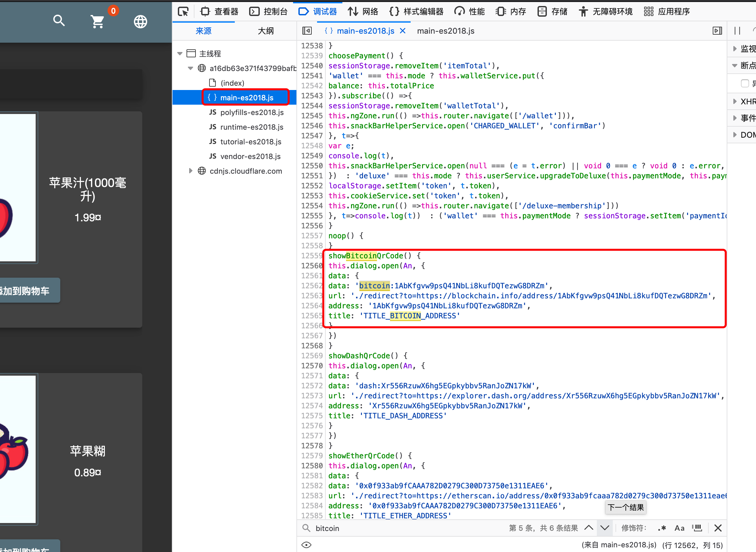Open the language globe icon
The width and height of the screenshot is (756, 552).
point(140,22)
